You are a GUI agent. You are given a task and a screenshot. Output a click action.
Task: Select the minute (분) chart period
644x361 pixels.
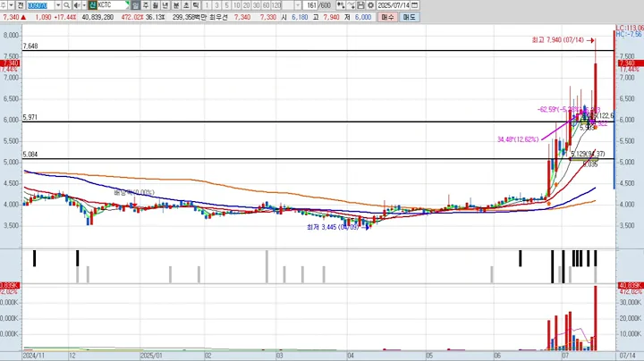176,5
